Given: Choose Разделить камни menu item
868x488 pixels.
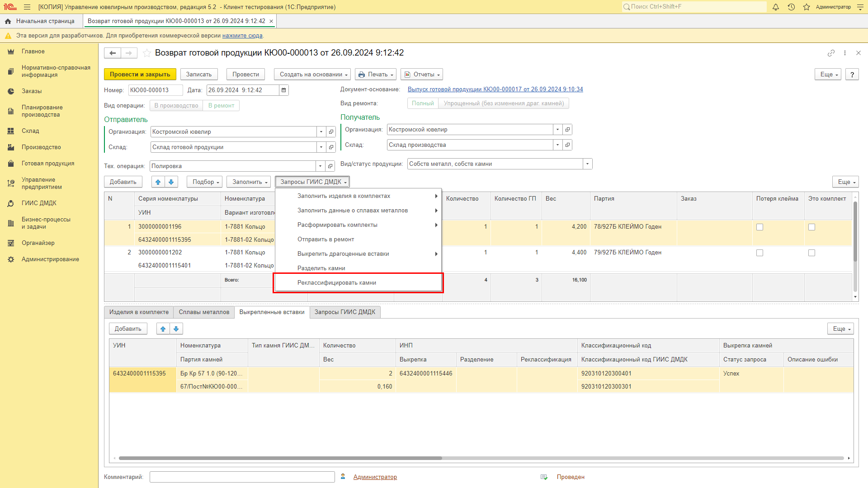Looking at the screenshot, I should [358, 268].
